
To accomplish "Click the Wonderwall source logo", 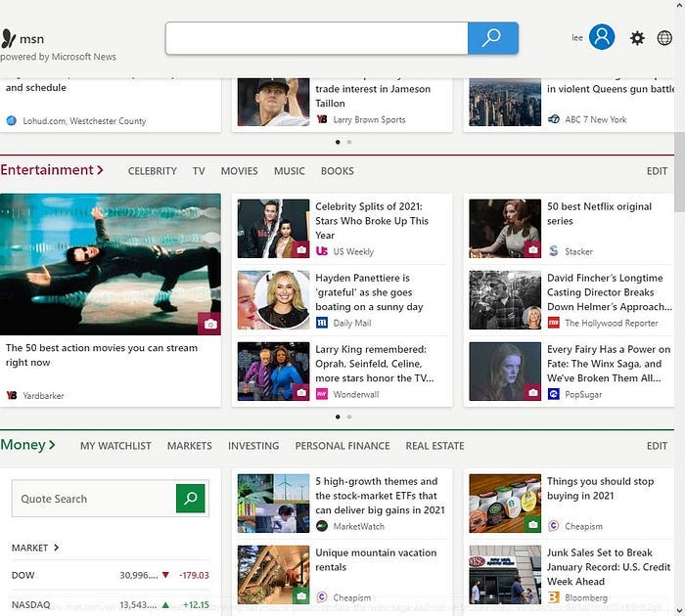I will click(x=322, y=394).
